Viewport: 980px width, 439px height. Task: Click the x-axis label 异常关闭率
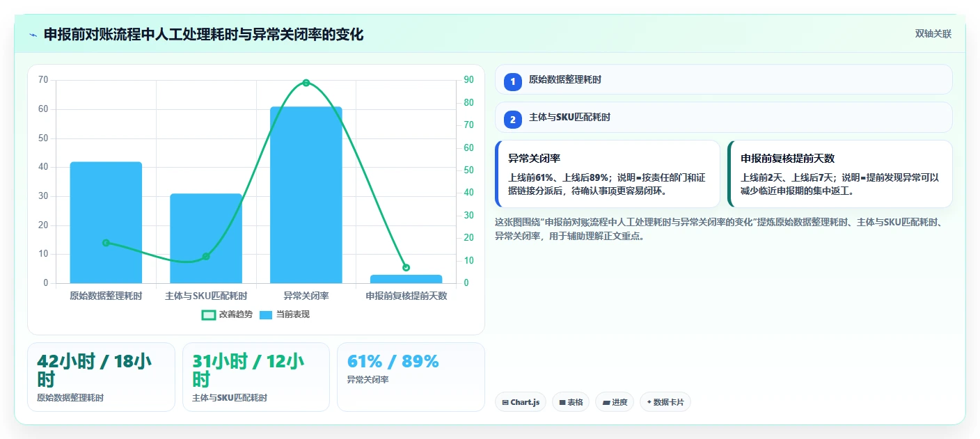pos(306,296)
